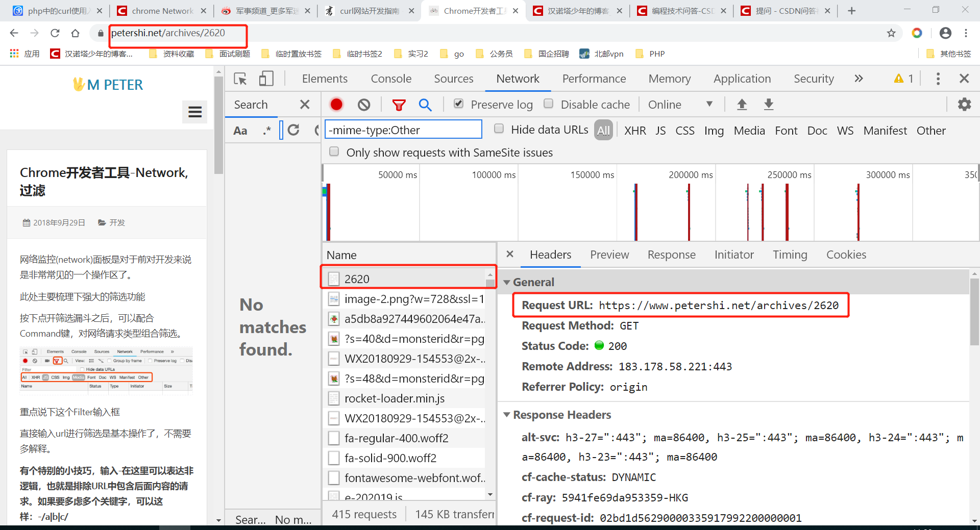
Task: Open DevTools three-dot menu
Action: 938,79
